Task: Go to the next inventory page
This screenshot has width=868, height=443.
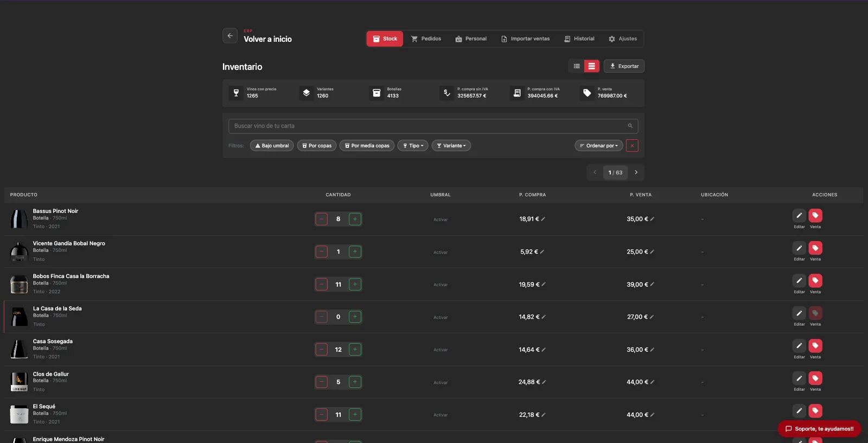Action: (636, 173)
